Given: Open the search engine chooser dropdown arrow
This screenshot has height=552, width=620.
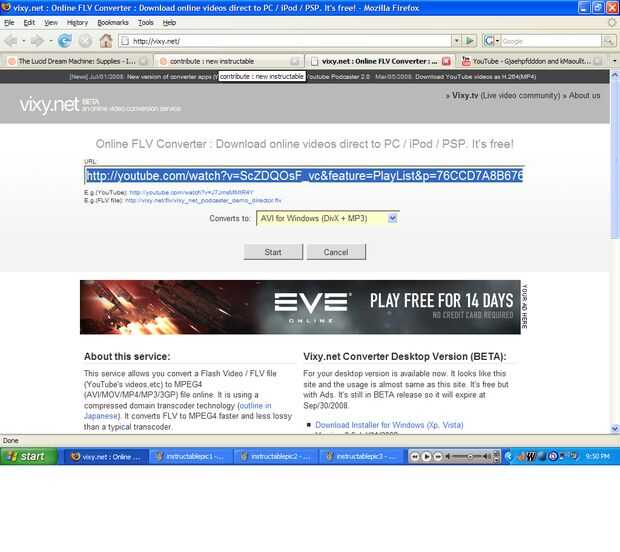Looking at the screenshot, I should (497, 41).
